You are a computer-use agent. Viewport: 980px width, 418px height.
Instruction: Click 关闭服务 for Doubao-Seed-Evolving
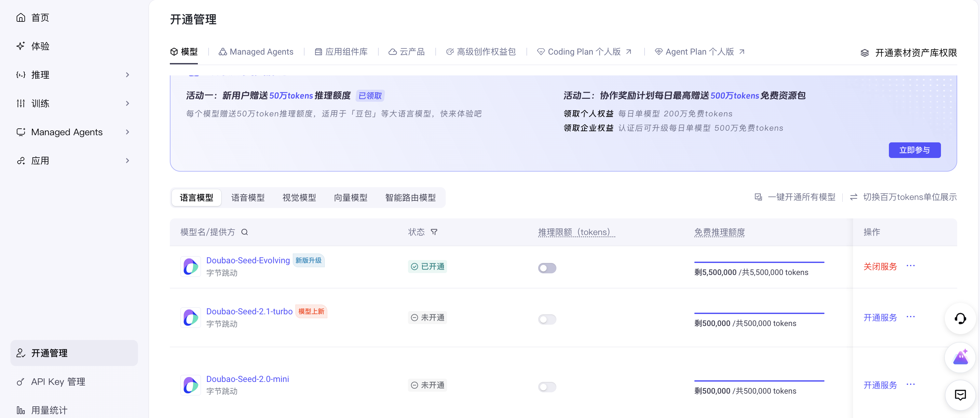coord(880,267)
